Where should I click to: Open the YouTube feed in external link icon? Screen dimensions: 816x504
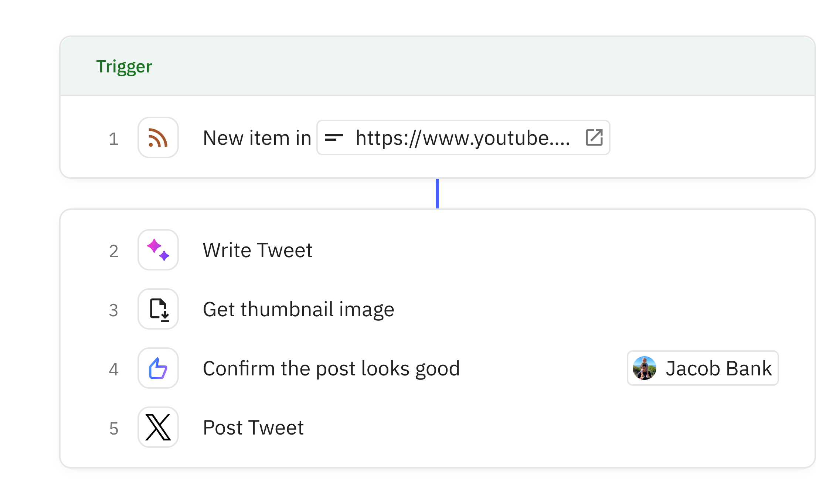point(594,137)
